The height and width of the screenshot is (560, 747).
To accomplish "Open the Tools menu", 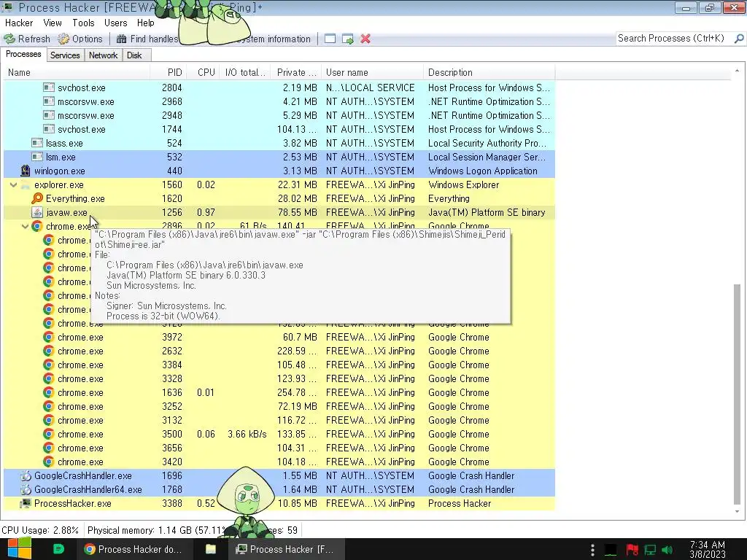I will 83,23.
